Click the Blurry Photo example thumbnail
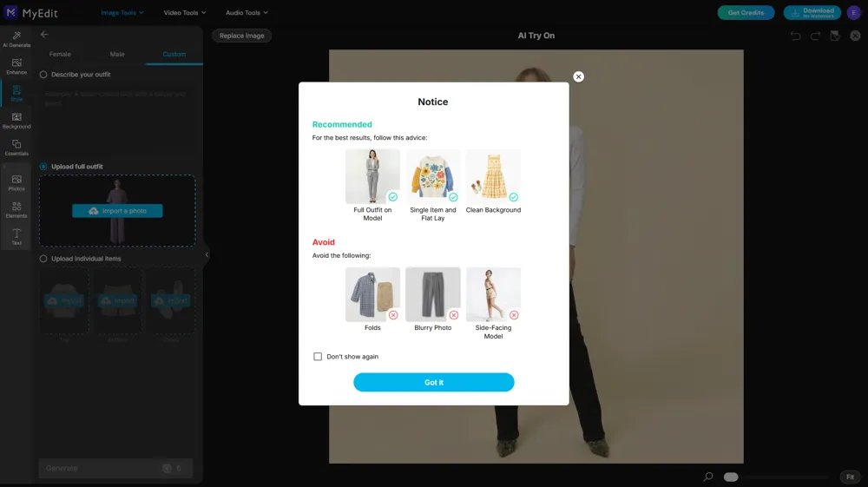This screenshot has width=868, height=487. point(433,294)
